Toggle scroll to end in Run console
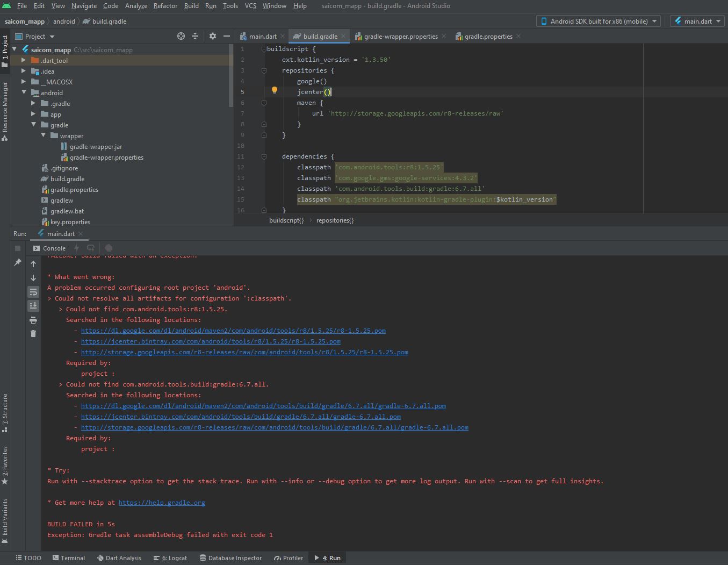Image resolution: width=728 pixels, height=565 pixels. click(x=33, y=306)
